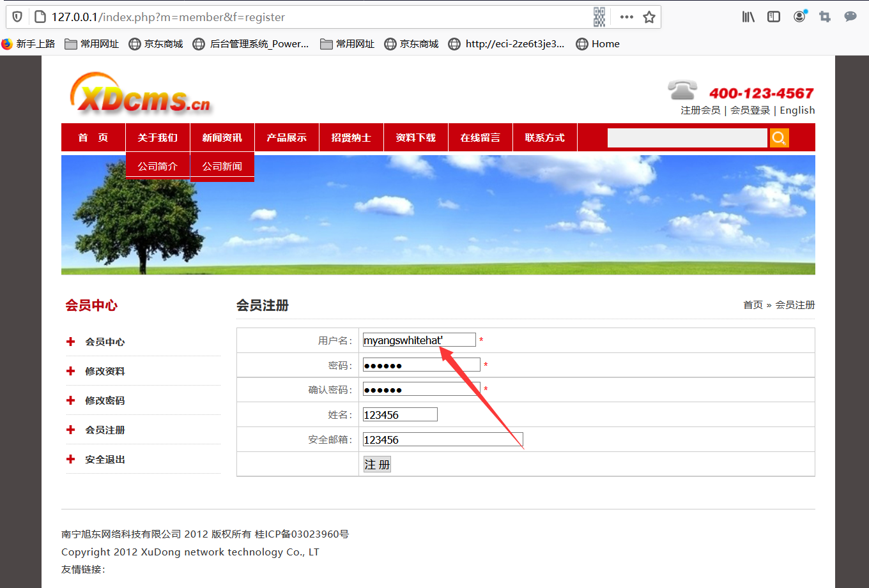Click the 确认密码 password field
Image resolution: width=869 pixels, height=588 pixels.
coord(421,389)
